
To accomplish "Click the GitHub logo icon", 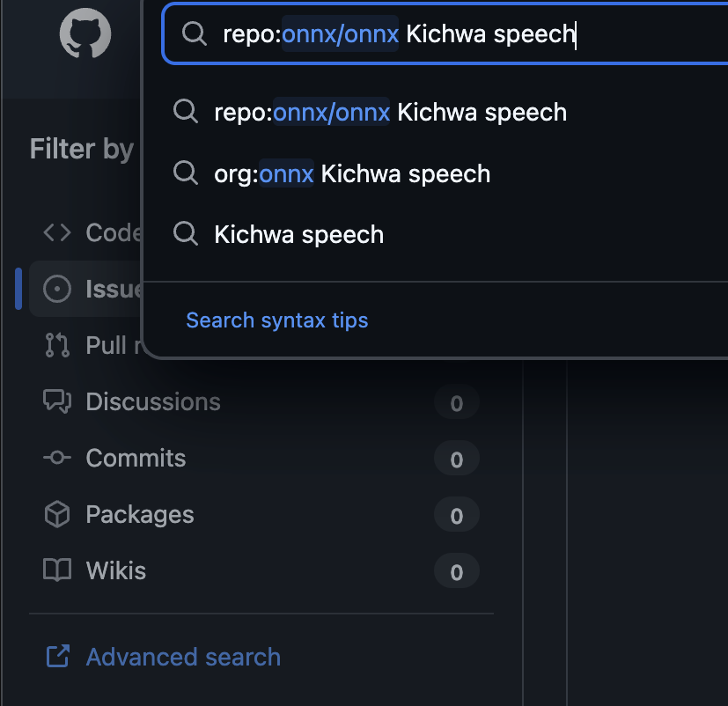I will [85, 34].
